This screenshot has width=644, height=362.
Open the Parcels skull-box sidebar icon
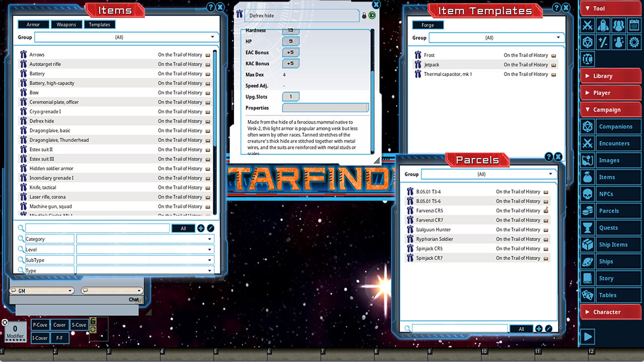(x=587, y=211)
